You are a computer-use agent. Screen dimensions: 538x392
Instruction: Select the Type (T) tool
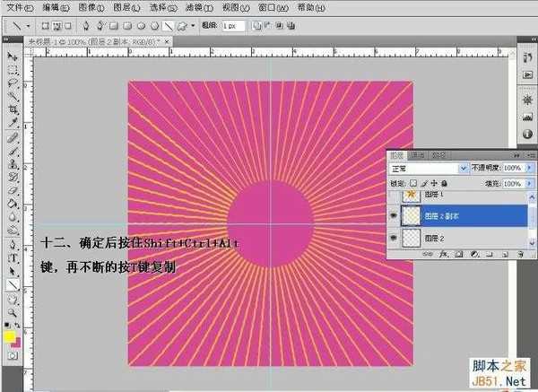[x=13, y=258]
